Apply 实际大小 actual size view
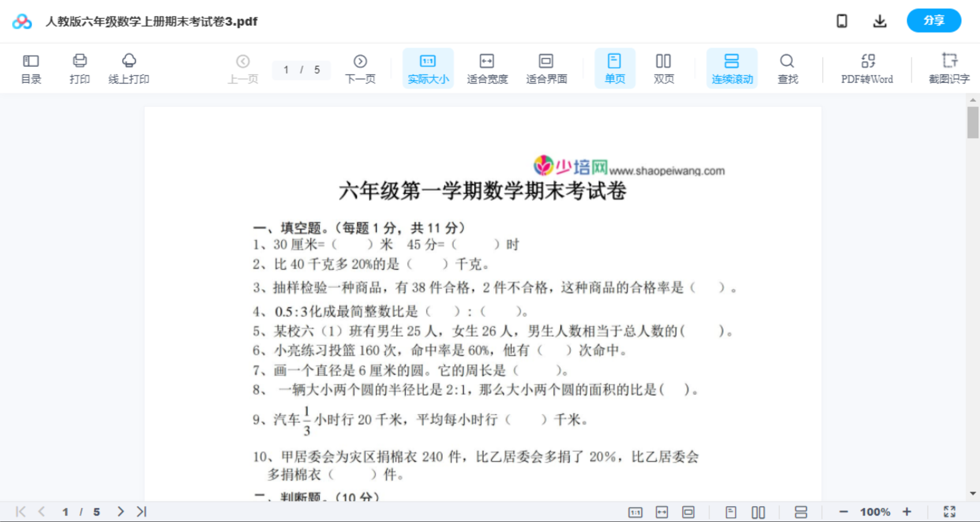Screen dimensions: 980x522 [x=428, y=68]
